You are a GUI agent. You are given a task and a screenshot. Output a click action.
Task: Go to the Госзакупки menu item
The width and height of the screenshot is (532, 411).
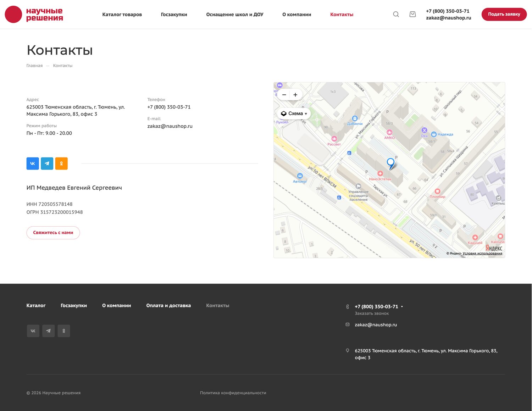(174, 15)
